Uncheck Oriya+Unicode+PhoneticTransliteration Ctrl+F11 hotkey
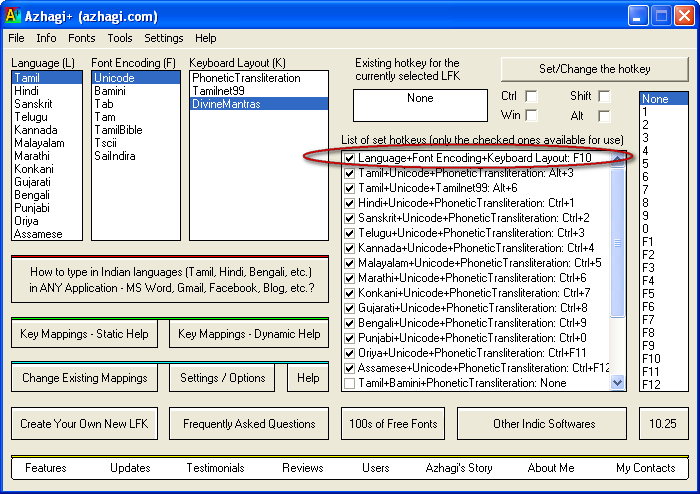The height and width of the screenshot is (494, 700). coord(350,353)
